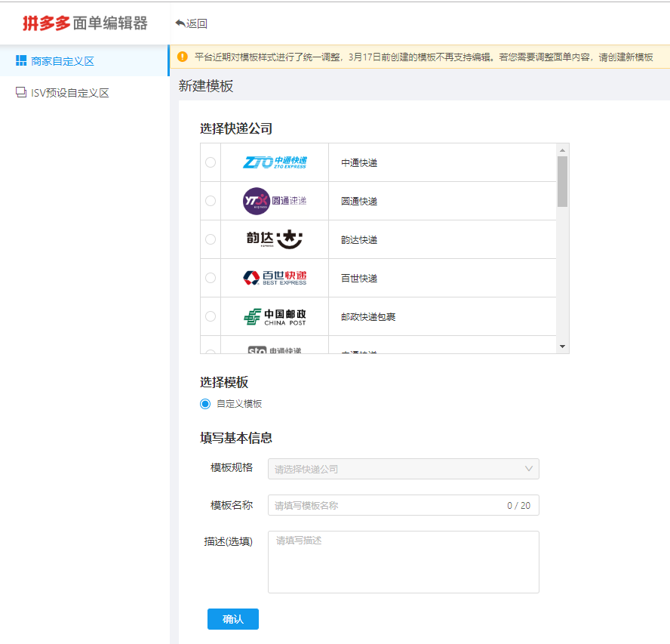
Task: Select the 百世快递 radio button
Action: [x=211, y=278]
